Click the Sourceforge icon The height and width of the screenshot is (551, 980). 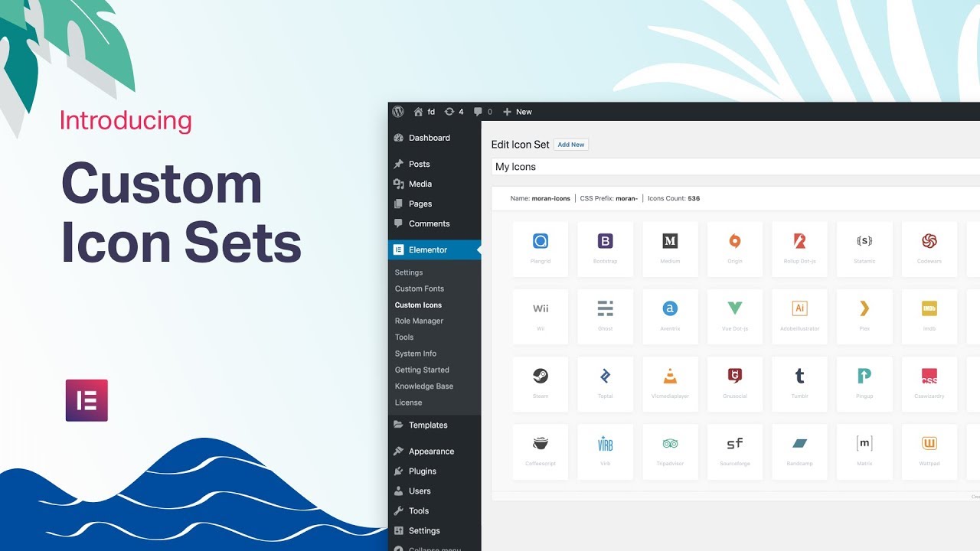[x=734, y=451]
